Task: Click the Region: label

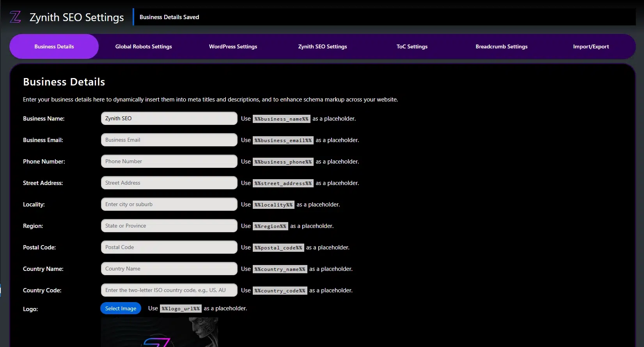Action: [33, 226]
